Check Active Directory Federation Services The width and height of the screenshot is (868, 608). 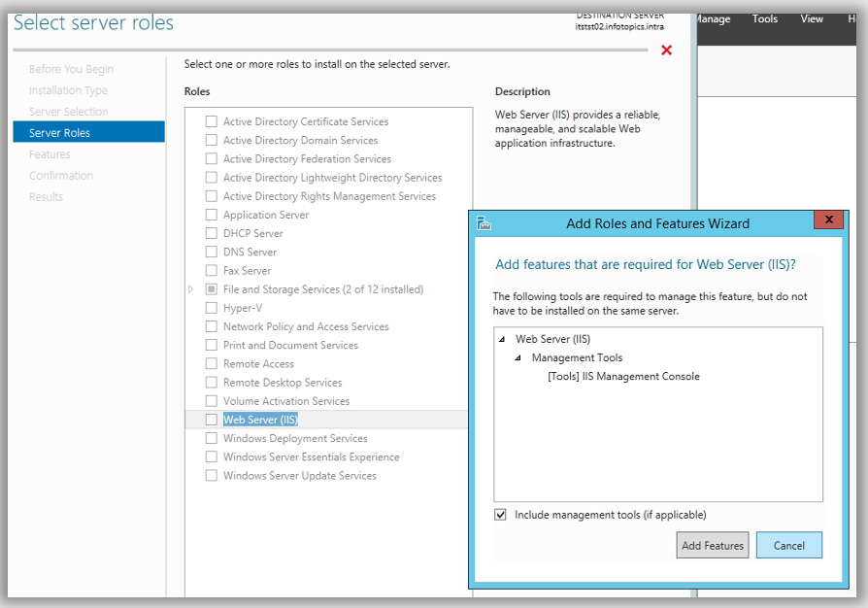pos(211,159)
